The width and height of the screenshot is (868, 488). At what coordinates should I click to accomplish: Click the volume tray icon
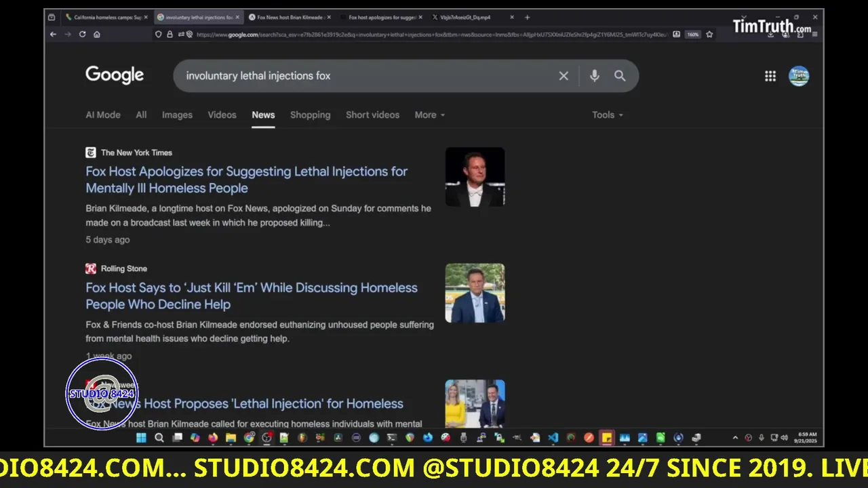(x=784, y=438)
